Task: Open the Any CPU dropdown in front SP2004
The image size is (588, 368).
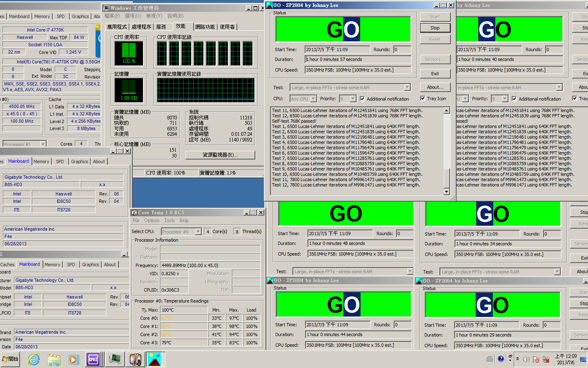Action: pos(313,99)
